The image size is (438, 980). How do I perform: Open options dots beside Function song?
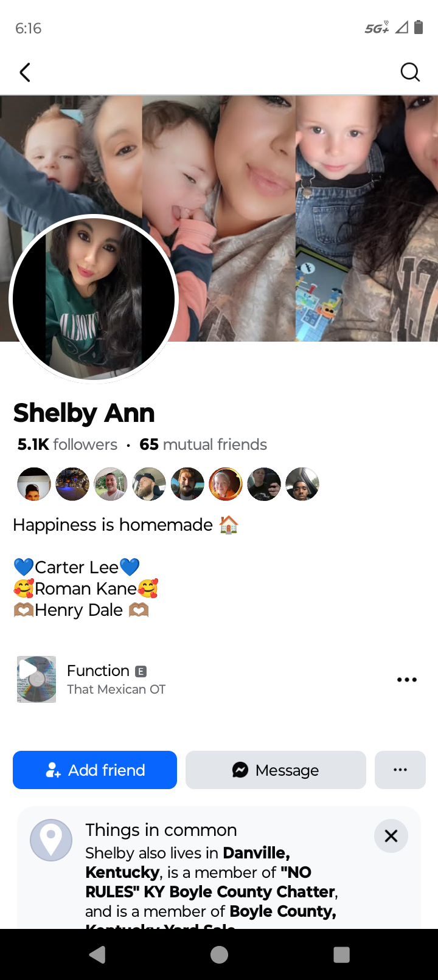(x=406, y=679)
